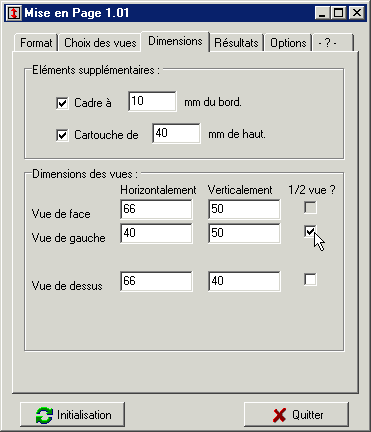This screenshot has width=371, height=432.
Task: Uncheck 1/2 vue for Vue de gauche
Action: (310, 232)
